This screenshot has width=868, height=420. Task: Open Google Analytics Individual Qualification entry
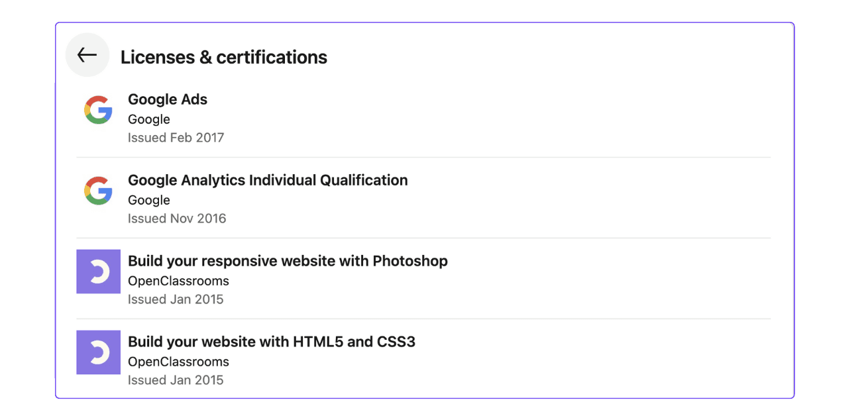[268, 180]
